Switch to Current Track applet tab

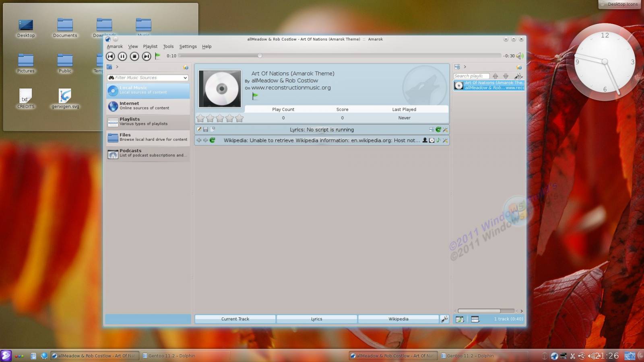point(235,319)
